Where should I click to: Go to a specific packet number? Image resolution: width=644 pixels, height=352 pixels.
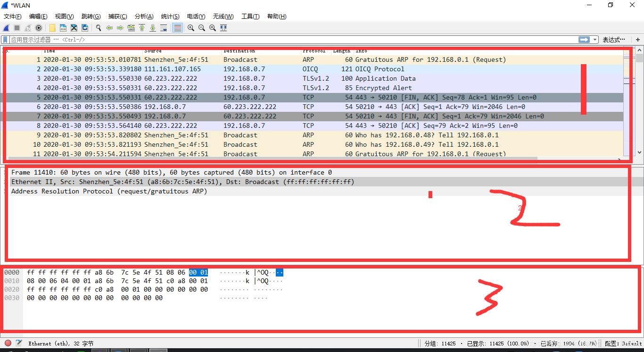click(x=131, y=28)
